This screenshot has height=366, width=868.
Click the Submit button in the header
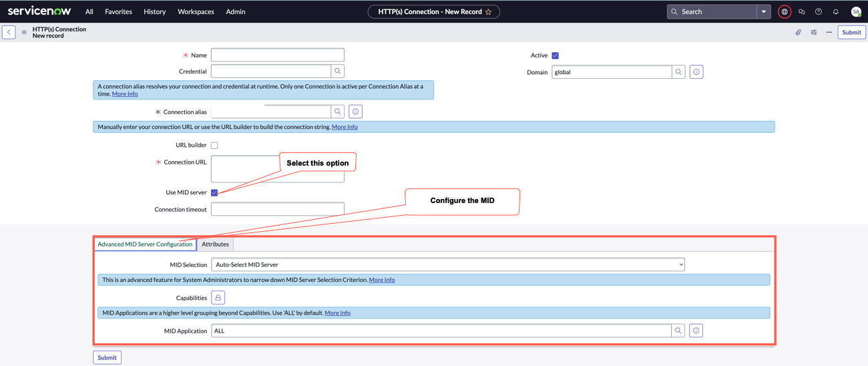tap(851, 32)
